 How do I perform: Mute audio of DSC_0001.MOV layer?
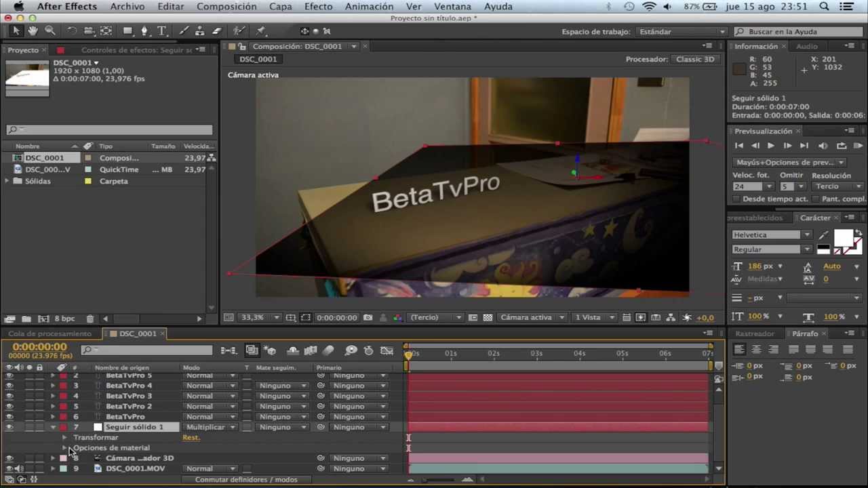point(19,468)
